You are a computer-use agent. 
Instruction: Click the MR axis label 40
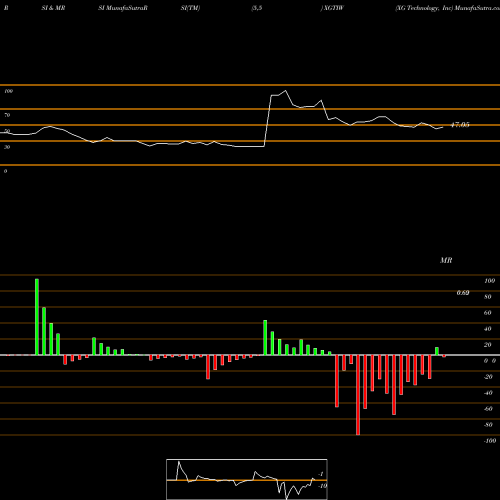point(488,329)
